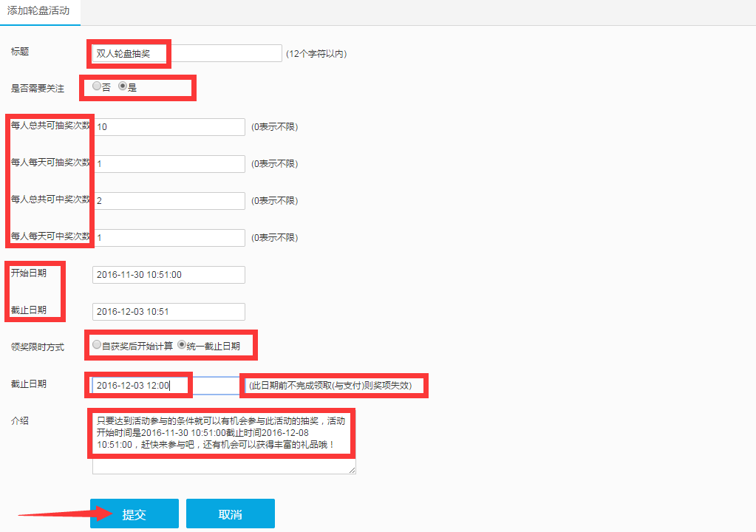Click the deadline field showing 2016-12-03 12:00
This screenshot has width=756, height=532.
[x=166, y=386]
